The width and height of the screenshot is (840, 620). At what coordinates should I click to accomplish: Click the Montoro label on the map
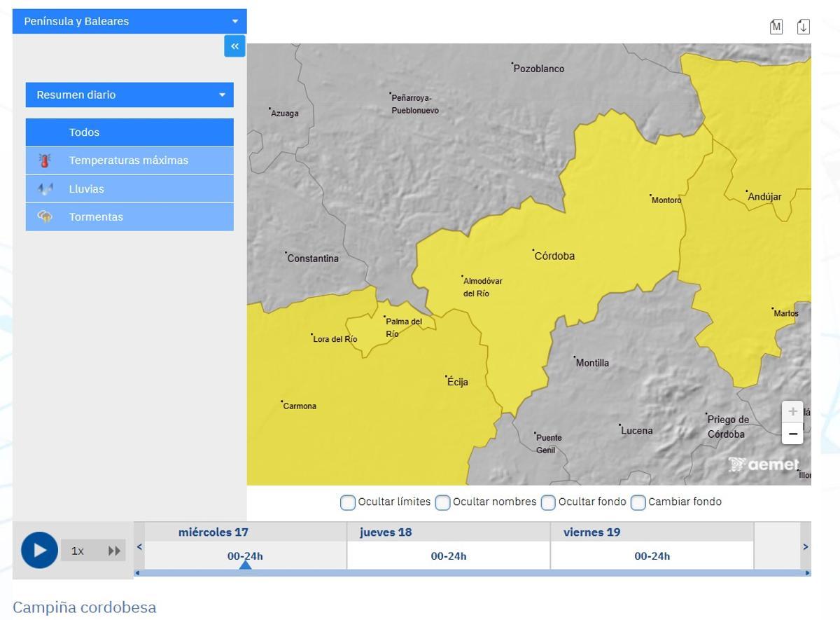666,200
